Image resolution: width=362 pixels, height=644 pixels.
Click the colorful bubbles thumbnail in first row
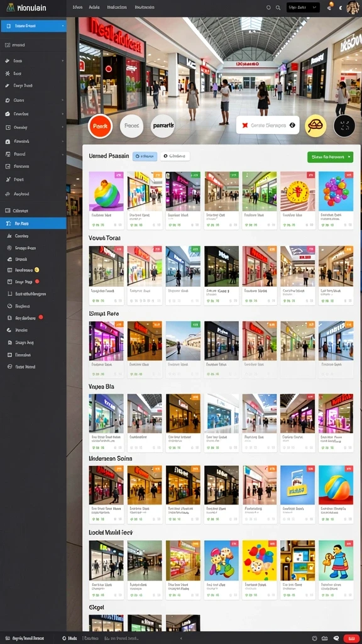(x=336, y=191)
